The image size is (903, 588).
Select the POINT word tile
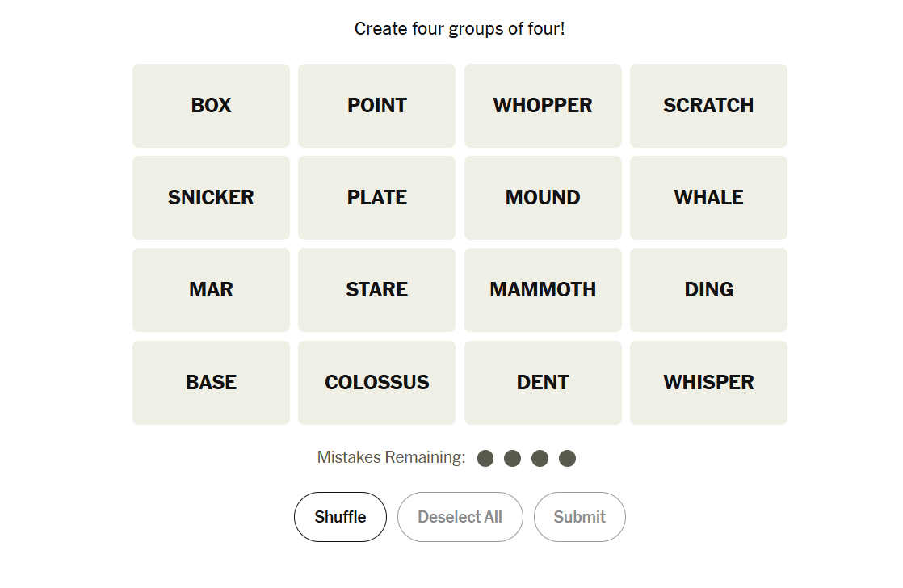coord(376,106)
